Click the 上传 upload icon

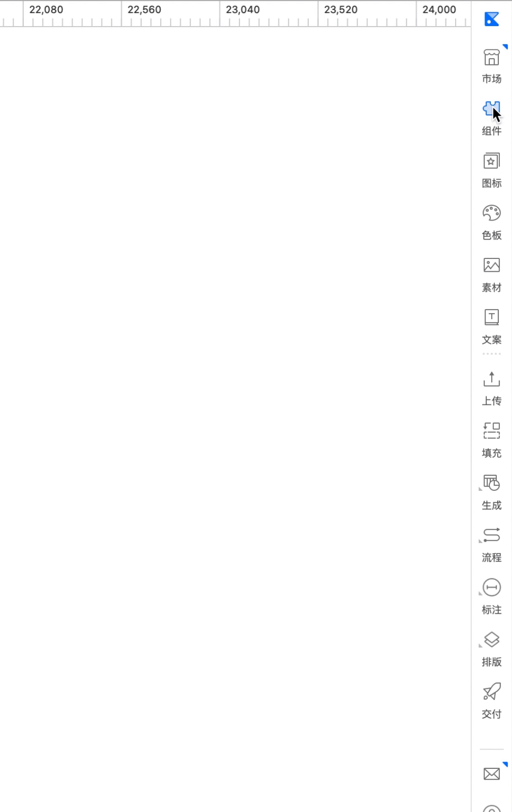coord(492,379)
